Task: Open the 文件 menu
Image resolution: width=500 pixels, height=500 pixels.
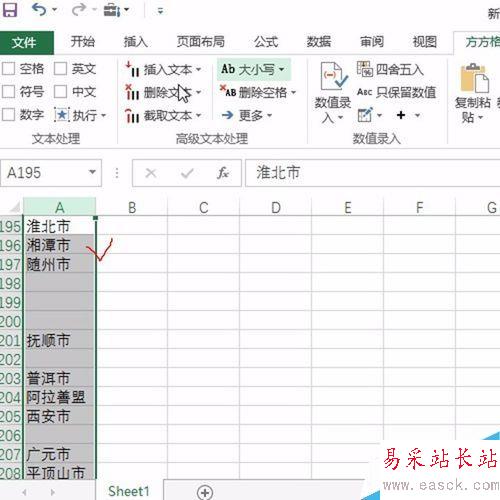Action: tap(27, 42)
